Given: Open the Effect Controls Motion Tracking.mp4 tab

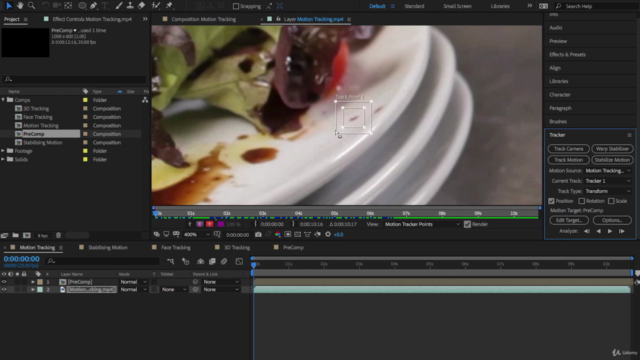Looking at the screenshot, I should pyautogui.click(x=92, y=19).
